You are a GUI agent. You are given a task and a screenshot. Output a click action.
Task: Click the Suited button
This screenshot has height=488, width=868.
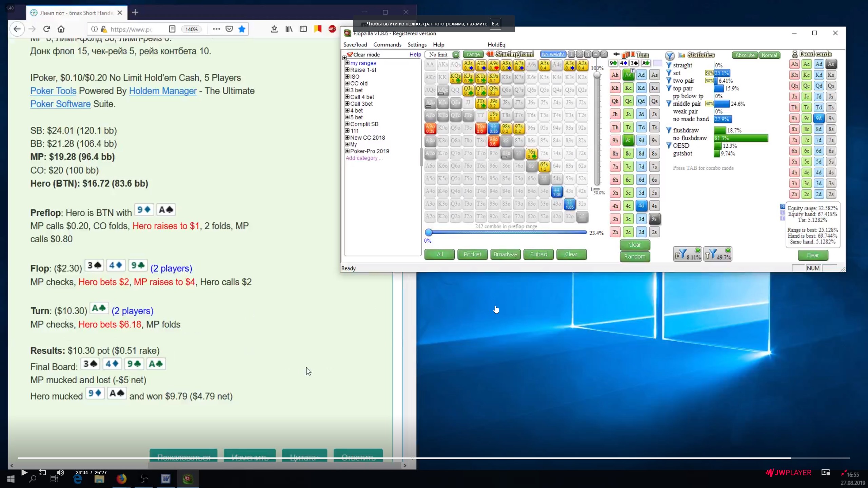coord(538,254)
